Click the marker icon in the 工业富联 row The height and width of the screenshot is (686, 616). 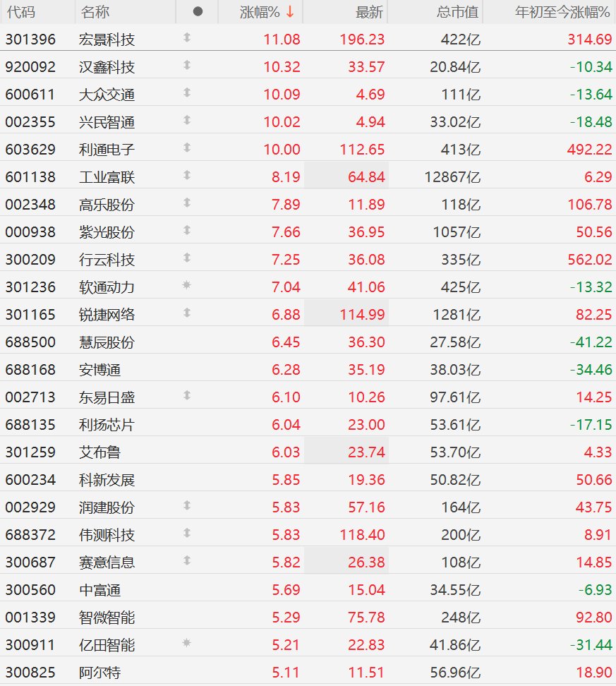click(187, 176)
